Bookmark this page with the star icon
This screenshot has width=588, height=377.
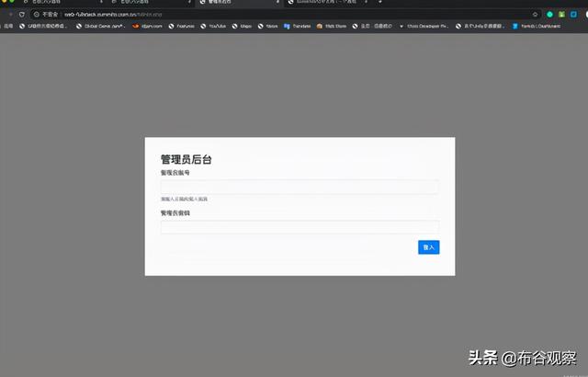535,15
